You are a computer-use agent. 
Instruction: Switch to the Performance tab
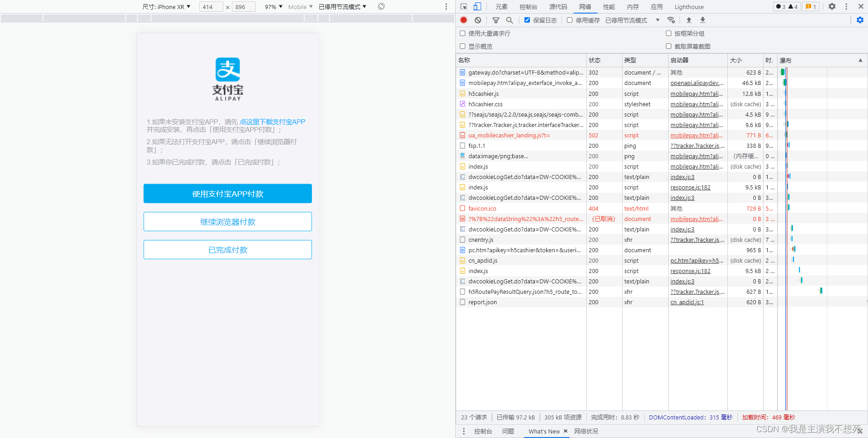coord(609,7)
